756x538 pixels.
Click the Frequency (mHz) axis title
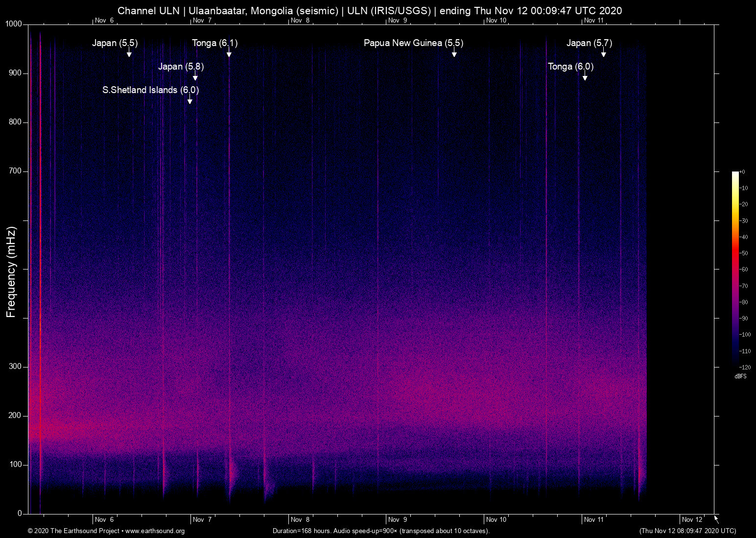[x=11, y=272]
